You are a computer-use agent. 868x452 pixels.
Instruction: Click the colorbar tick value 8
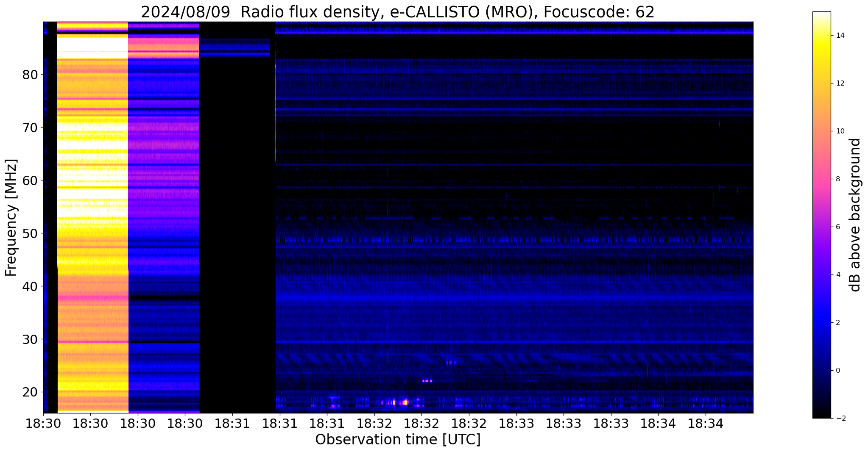[837, 179]
